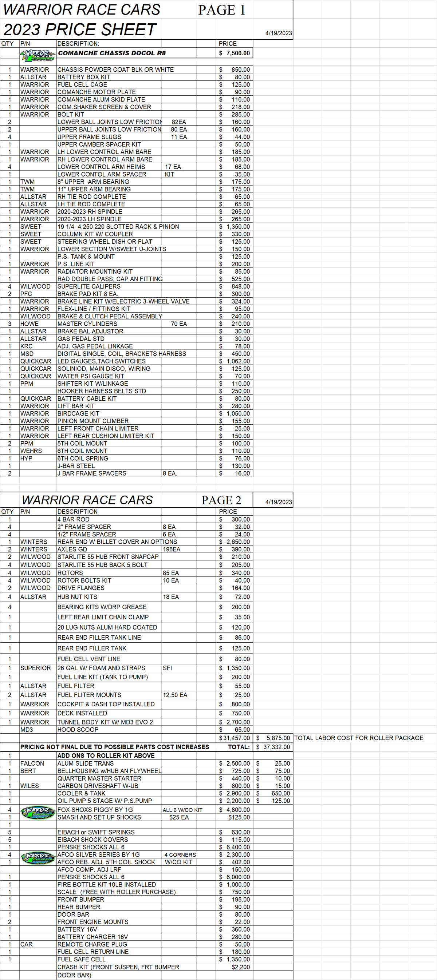Click the ADD ONS TO ROLLER KIT ABOVE header
Viewport: 437px width, 980px height.
click(106, 755)
